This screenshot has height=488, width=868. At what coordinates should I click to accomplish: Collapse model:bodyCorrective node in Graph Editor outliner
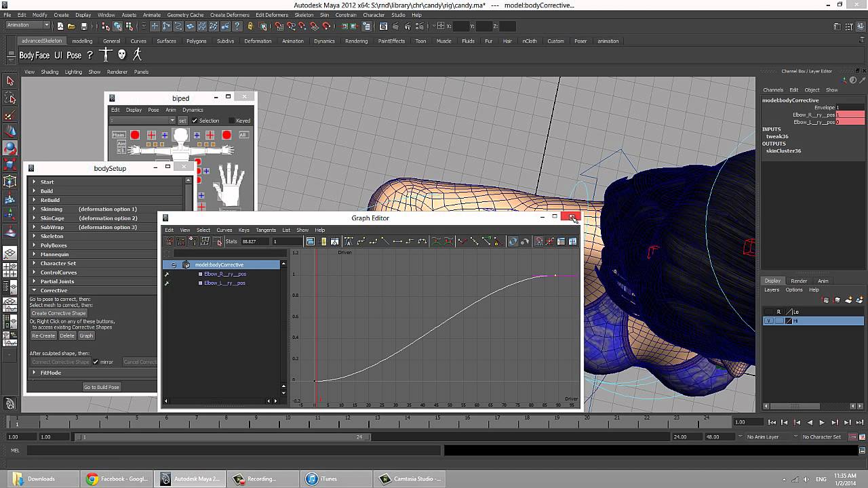(174, 265)
